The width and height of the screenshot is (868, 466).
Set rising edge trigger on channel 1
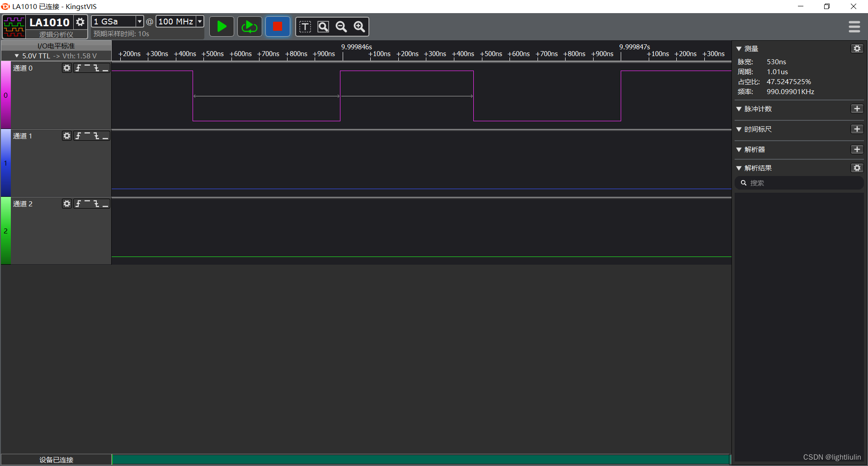coord(78,136)
